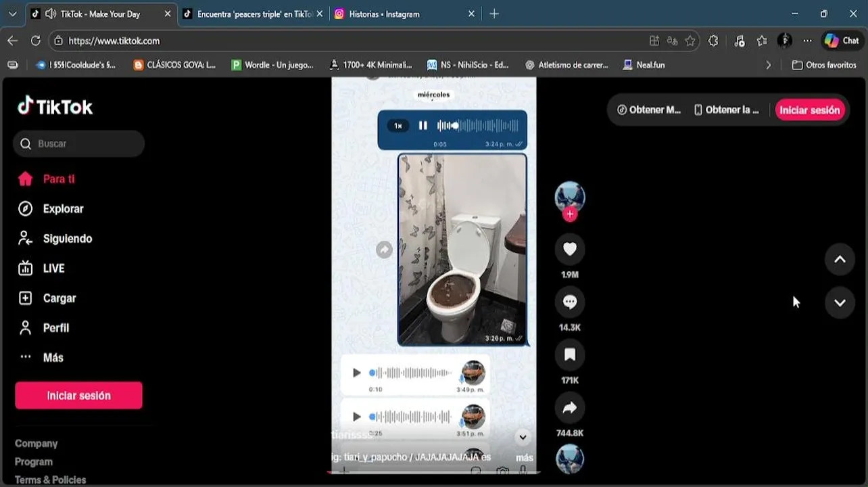Screen dimensions: 868x487
Task: Focus the Buscar search field
Action: click(x=78, y=143)
